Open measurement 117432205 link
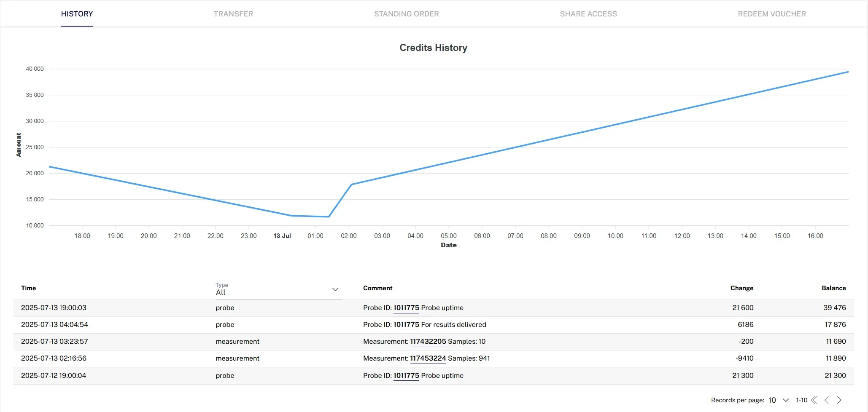 click(428, 341)
